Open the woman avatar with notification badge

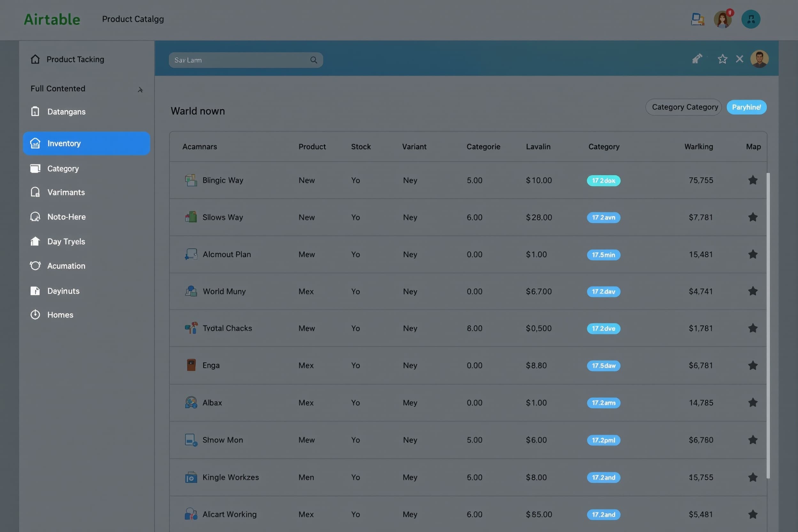tap(723, 19)
